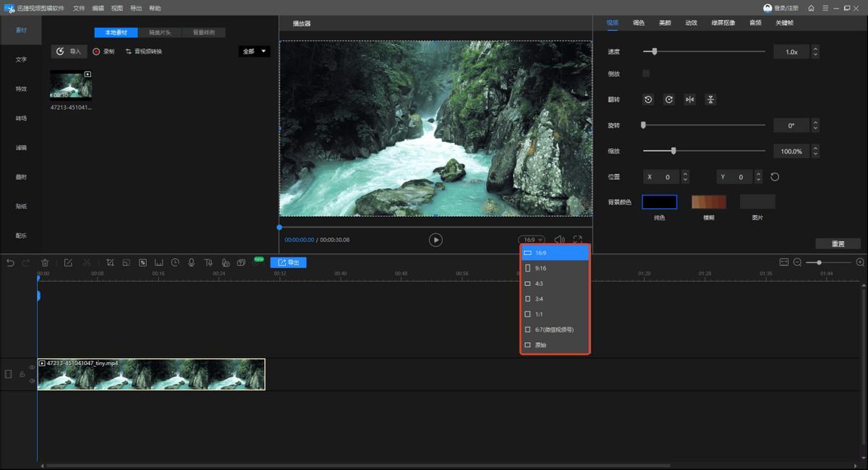Select the black 纯色 background color swatch
This screenshot has height=470, width=868.
click(659, 202)
